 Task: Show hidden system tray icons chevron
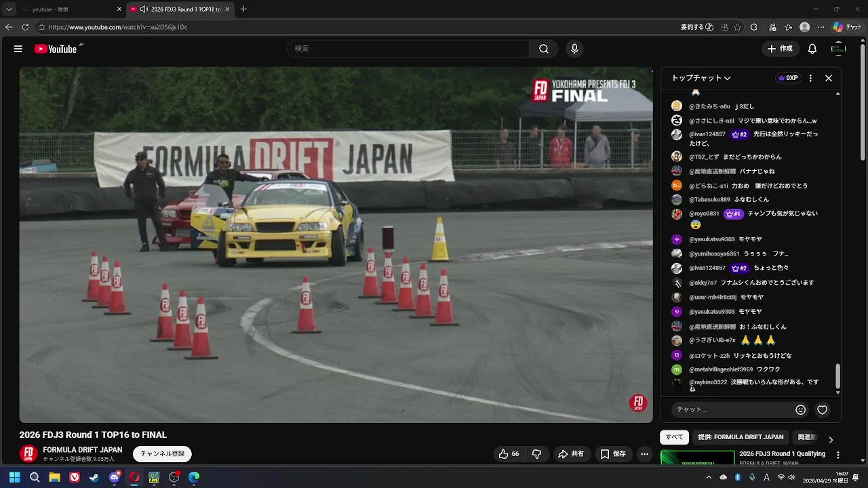pos(709,477)
